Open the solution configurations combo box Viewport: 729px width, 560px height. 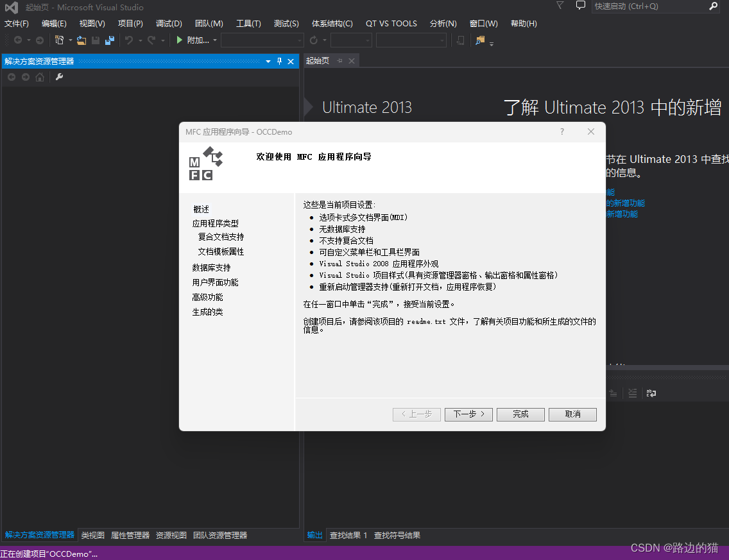pos(350,40)
